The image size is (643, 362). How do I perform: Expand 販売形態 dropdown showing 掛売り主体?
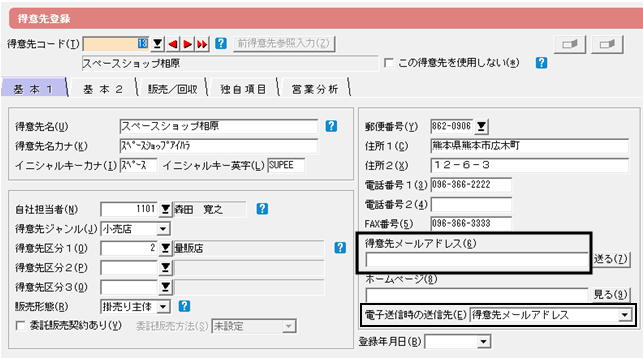point(163,306)
